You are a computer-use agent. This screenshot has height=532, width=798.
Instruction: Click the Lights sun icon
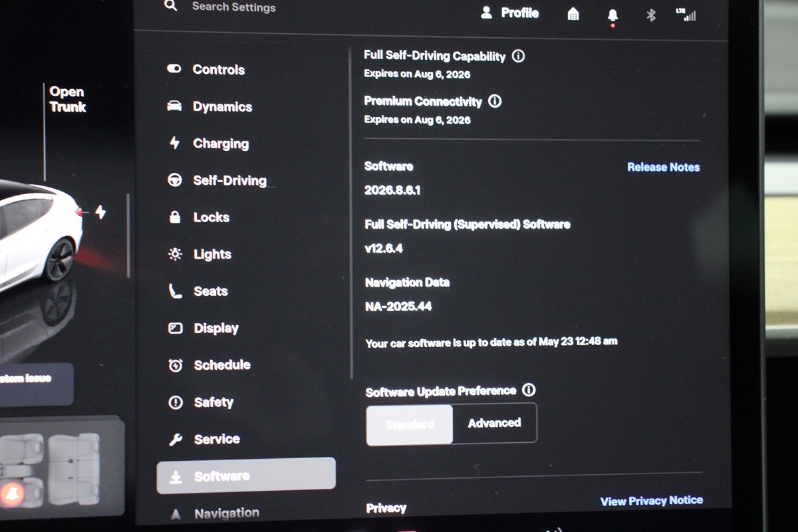175,253
